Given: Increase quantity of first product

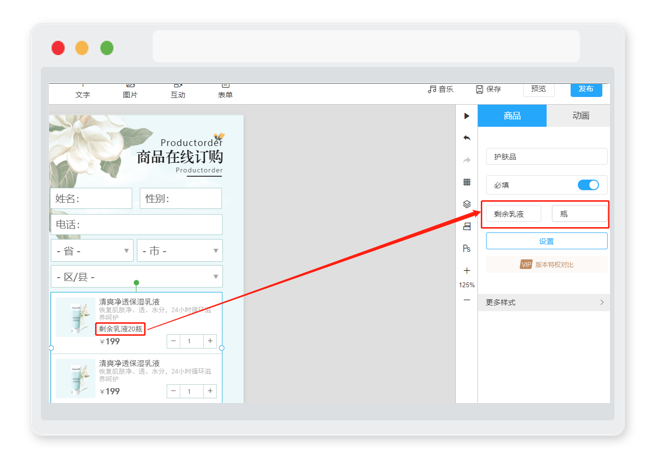Looking at the screenshot, I should [210, 341].
